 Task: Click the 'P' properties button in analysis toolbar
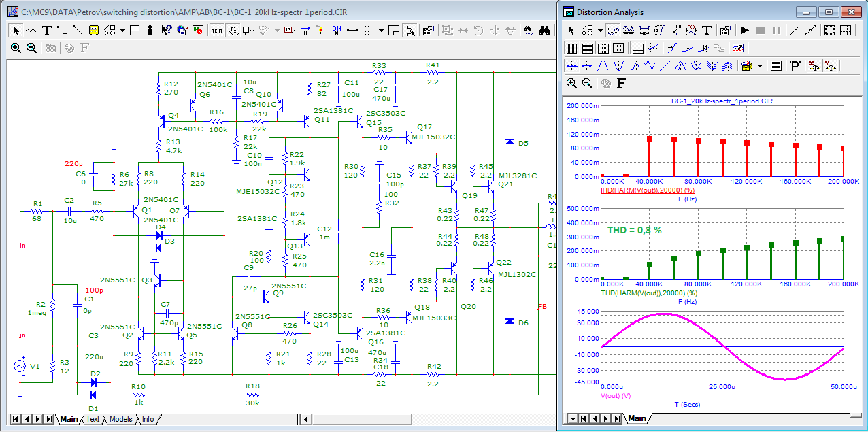(x=795, y=66)
